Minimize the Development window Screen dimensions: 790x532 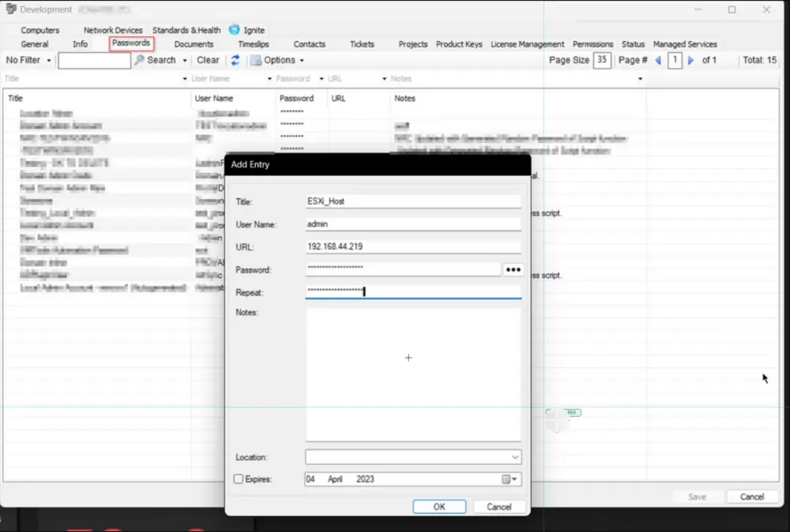(698, 9)
